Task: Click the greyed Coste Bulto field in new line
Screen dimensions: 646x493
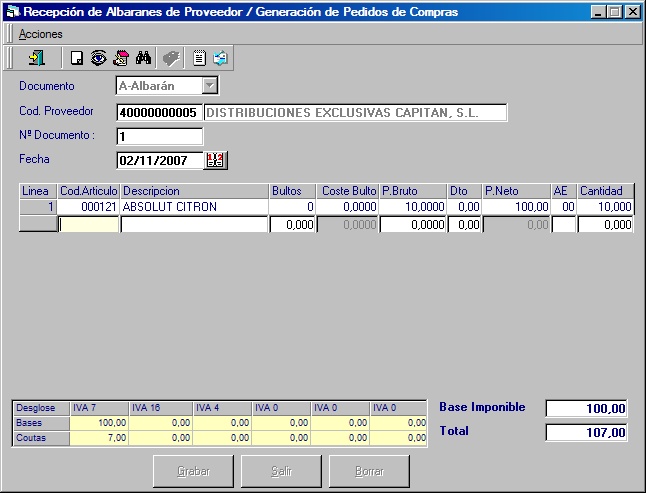Action: (x=347, y=224)
